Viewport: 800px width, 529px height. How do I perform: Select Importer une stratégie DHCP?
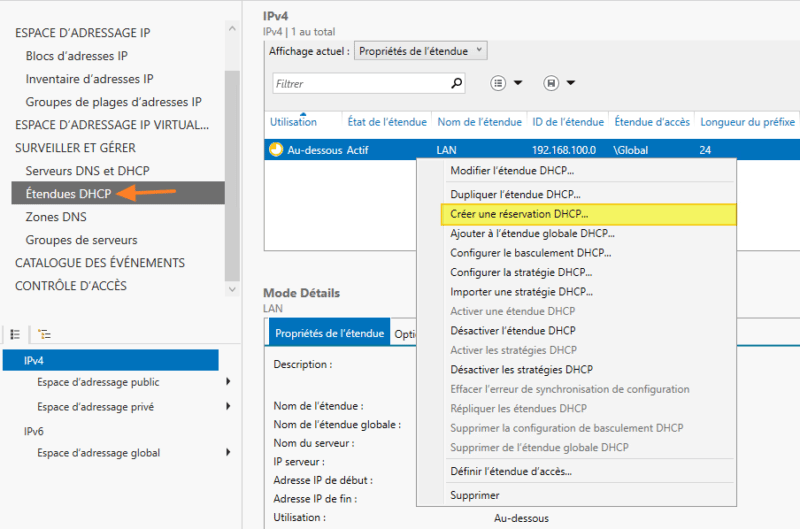pos(521,292)
